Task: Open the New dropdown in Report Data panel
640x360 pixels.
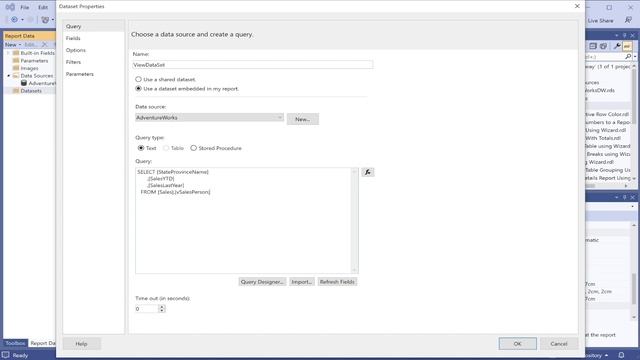Action: click(13, 44)
